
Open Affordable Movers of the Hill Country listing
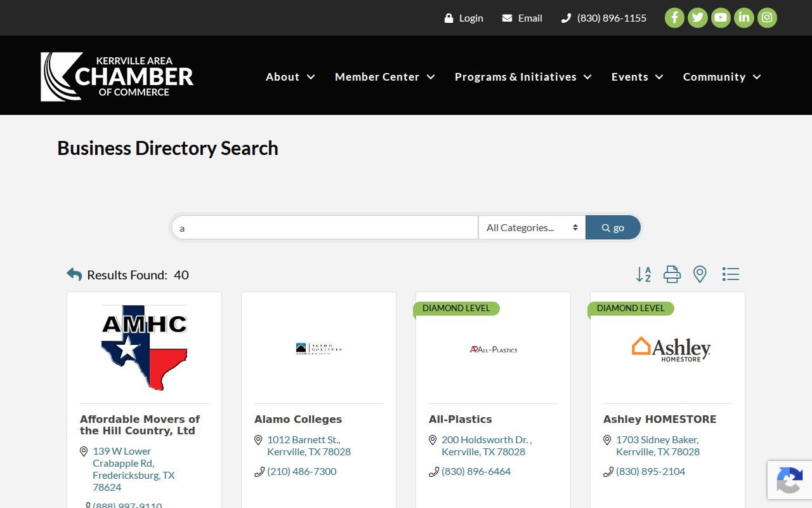coord(140,425)
